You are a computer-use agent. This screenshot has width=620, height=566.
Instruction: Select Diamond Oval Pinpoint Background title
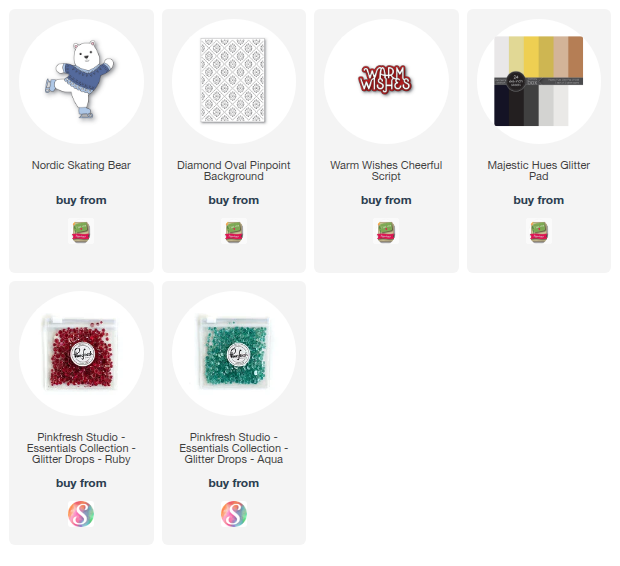pos(234,170)
